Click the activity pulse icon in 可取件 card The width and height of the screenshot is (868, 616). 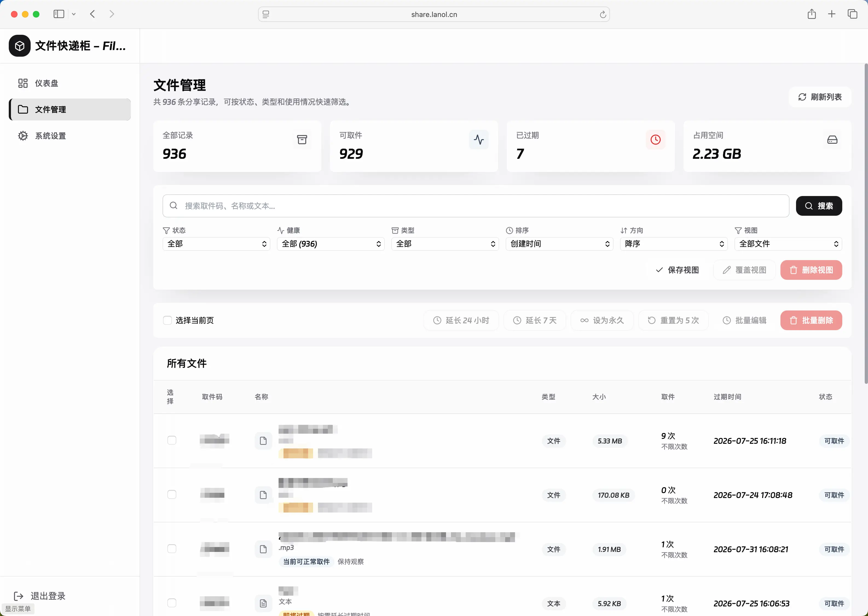(x=479, y=140)
